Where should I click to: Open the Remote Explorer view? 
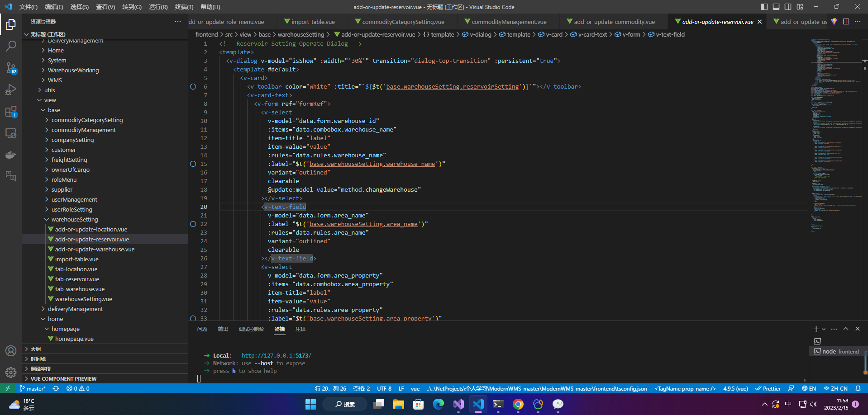click(11, 133)
